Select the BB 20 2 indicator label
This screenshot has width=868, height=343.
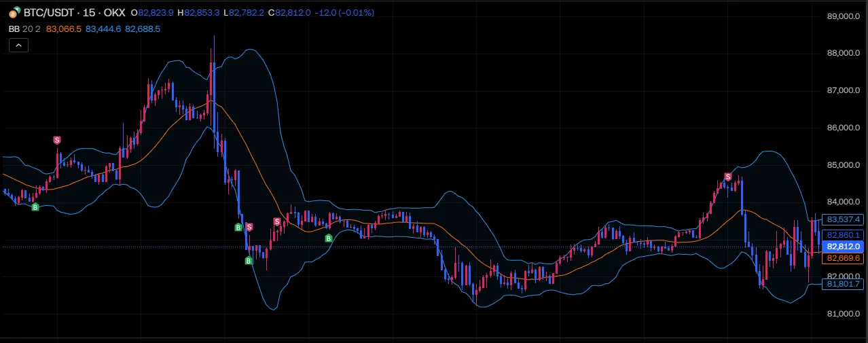[x=25, y=29]
